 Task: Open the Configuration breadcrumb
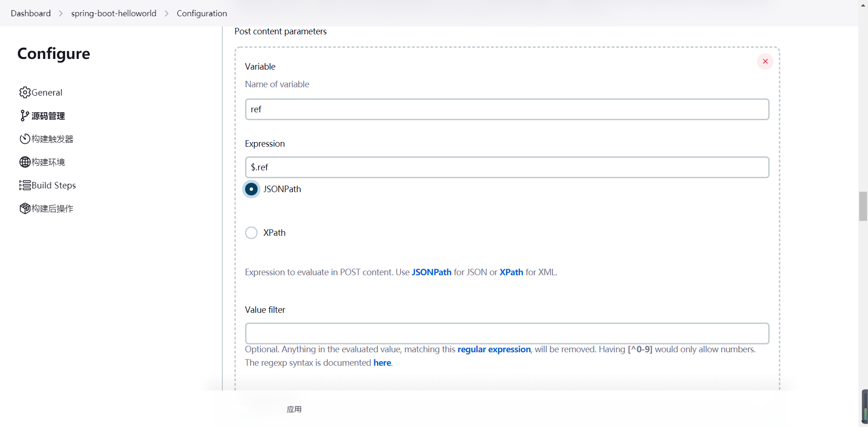[x=202, y=13]
